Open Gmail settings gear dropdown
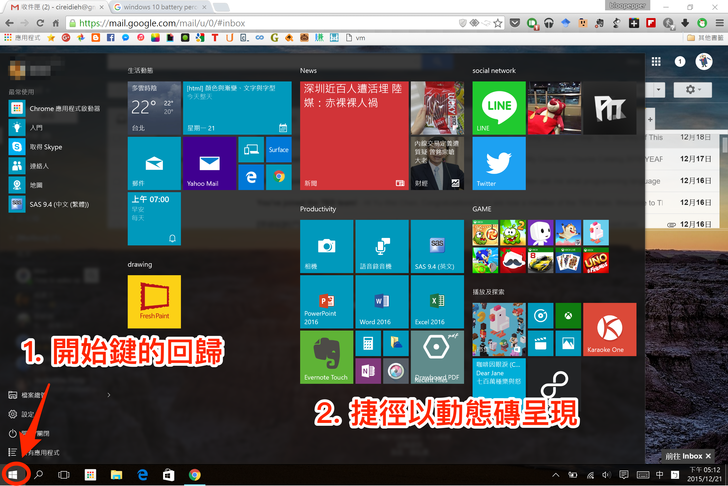Image resolution: width=728 pixels, height=486 pixels. click(x=692, y=89)
